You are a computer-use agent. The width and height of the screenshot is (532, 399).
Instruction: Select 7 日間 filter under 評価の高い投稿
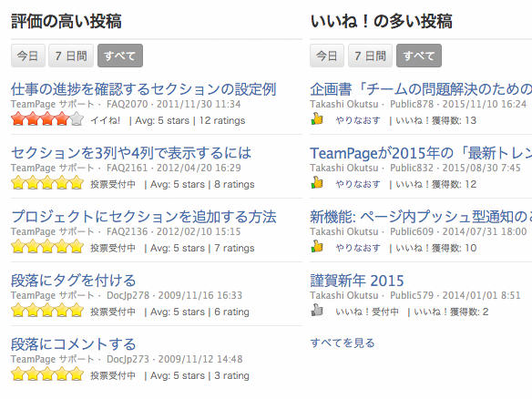(71, 56)
